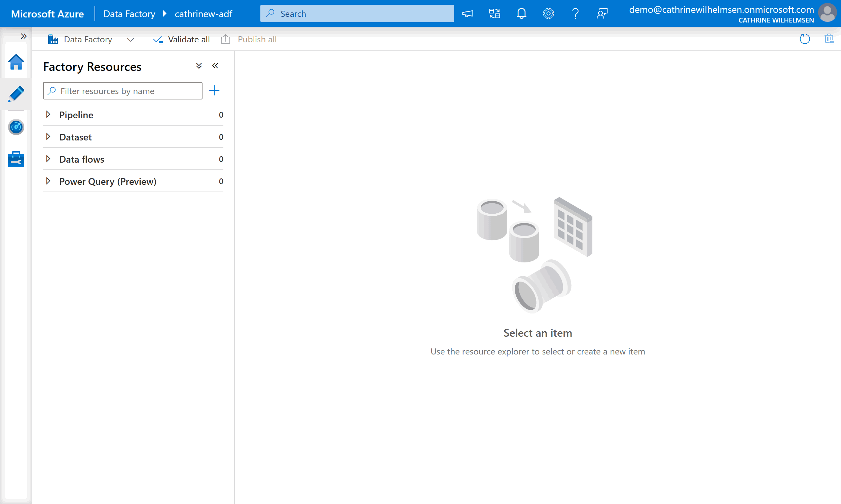Open the Manage toolbox icon

point(16,159)
